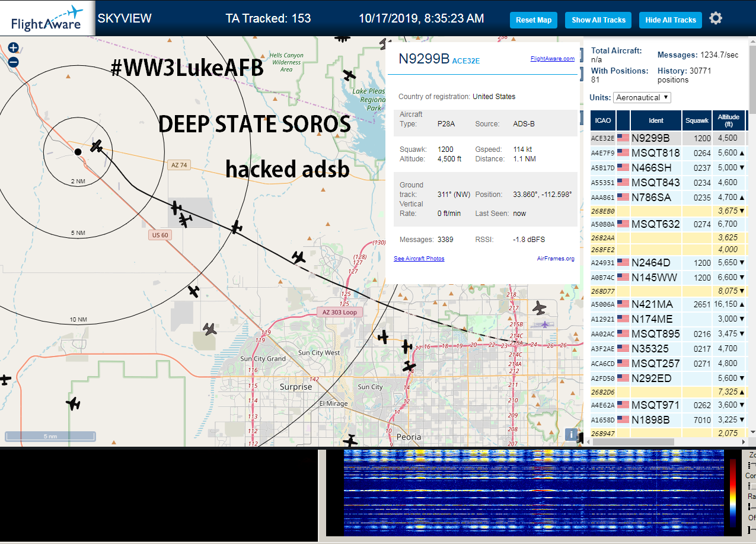The width and height of the screenshot is (756, 544).
Task: Select the N786SA table row
Action: pyautogui.click(x=668, y=197)
